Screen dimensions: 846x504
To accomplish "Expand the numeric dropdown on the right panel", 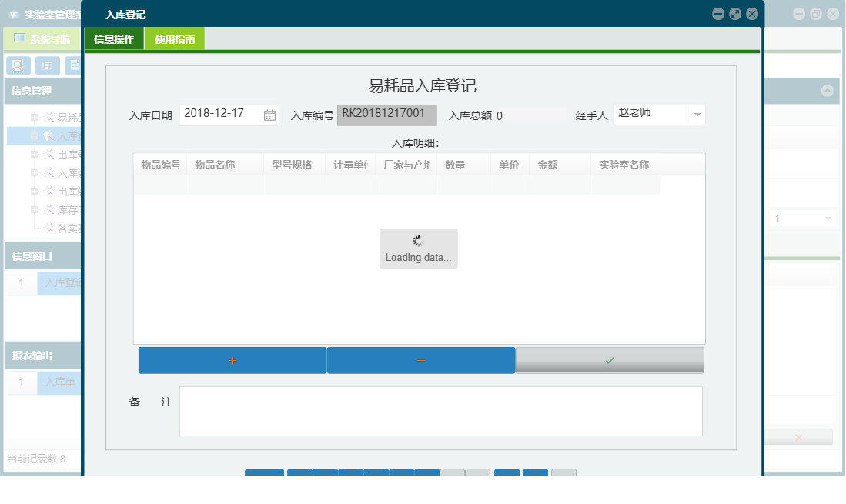I will click(830, 219).
